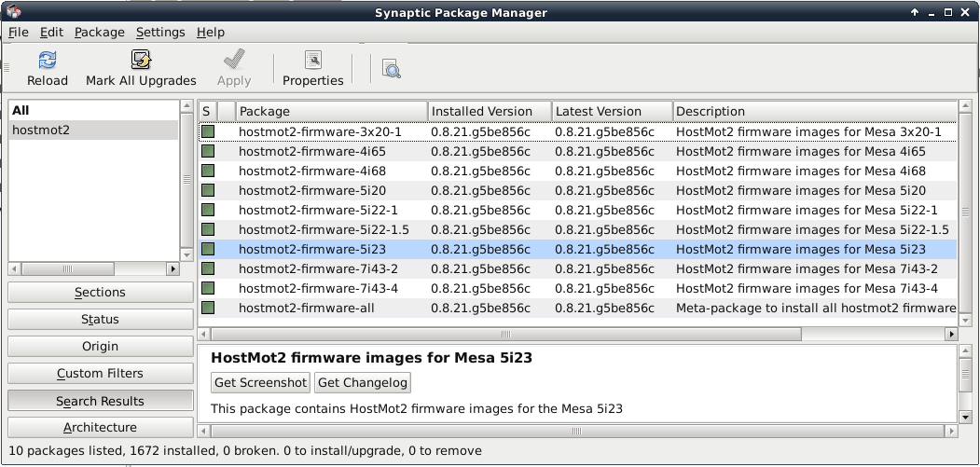980x467 pixels.
Task: Sort by Description column header
Action: tap(815, 111)
